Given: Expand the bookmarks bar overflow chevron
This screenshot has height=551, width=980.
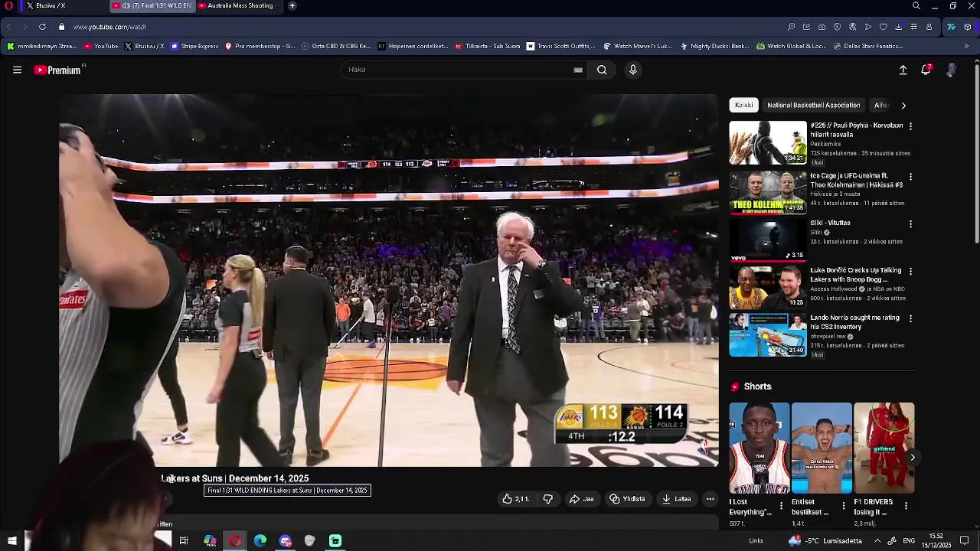Looking at the screenshot, I should 966,46.
